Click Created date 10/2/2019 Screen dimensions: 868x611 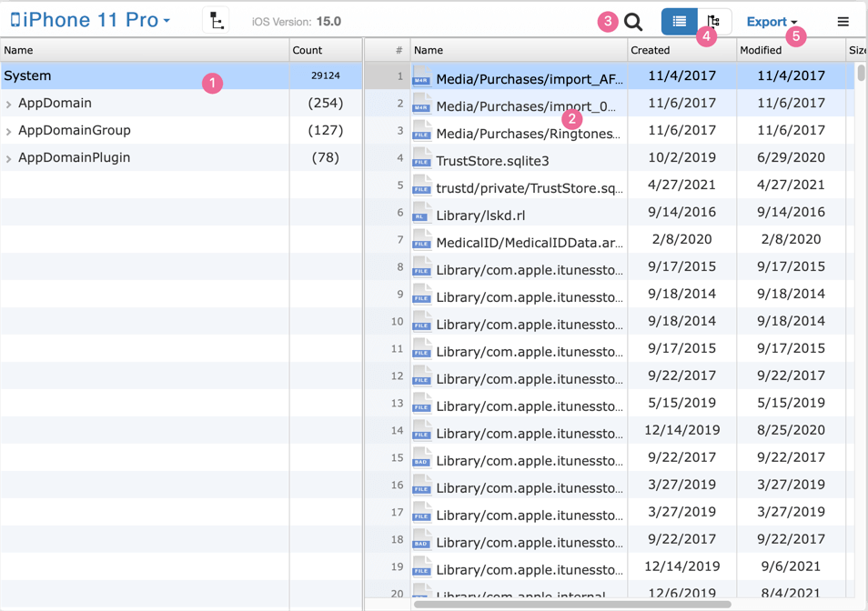point(682,157)
